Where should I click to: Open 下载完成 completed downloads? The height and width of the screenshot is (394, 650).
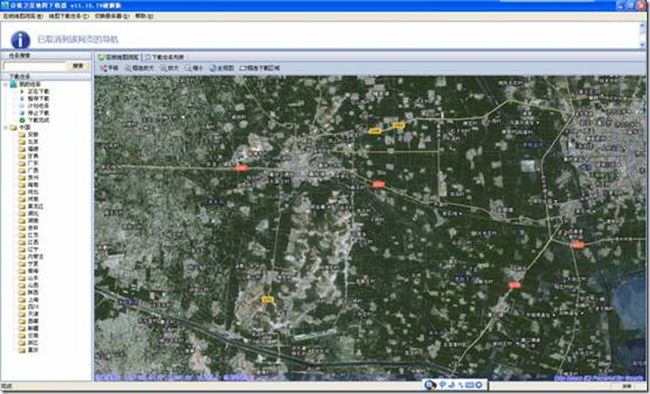pos(35,120)
